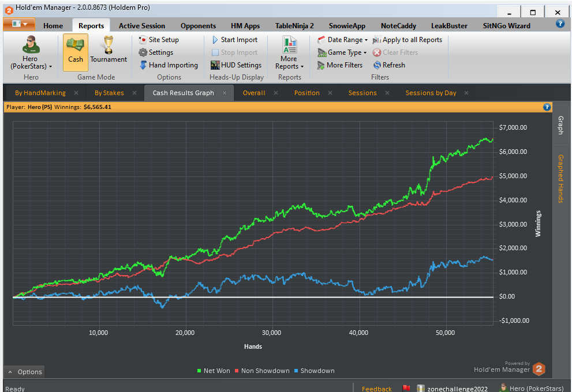Expand the Options panel
The width and height of the screenshot is (572, 392).
click(25, 372)
